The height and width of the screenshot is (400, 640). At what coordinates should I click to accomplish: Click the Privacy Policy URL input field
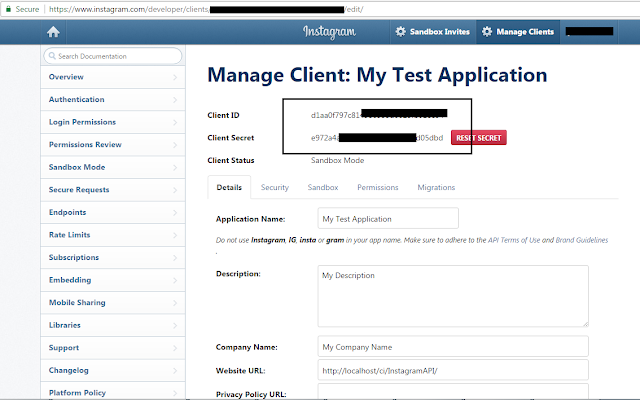point(453,391)
